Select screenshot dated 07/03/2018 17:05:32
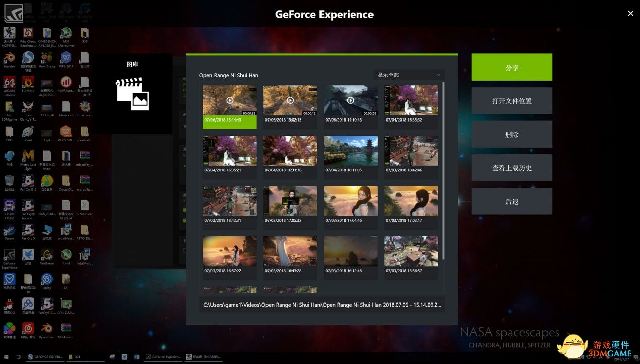640x364 pixels. [x=290, y=207]
